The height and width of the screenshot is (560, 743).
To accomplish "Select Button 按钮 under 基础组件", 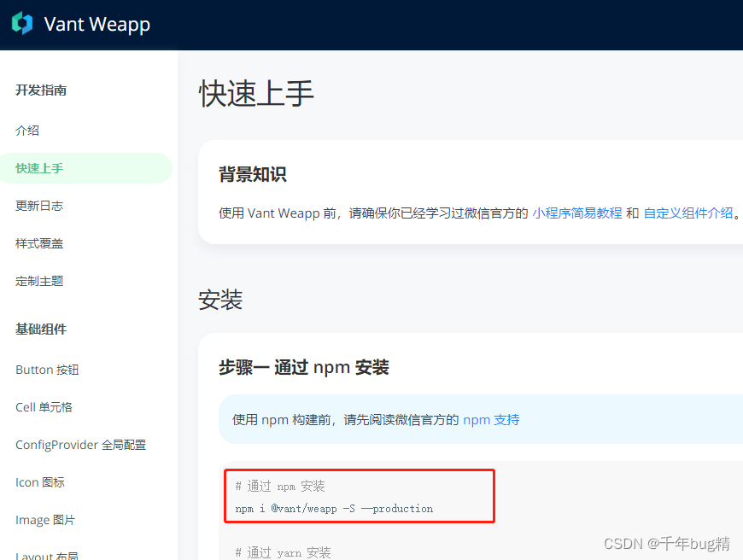I will tap(47, 369).
